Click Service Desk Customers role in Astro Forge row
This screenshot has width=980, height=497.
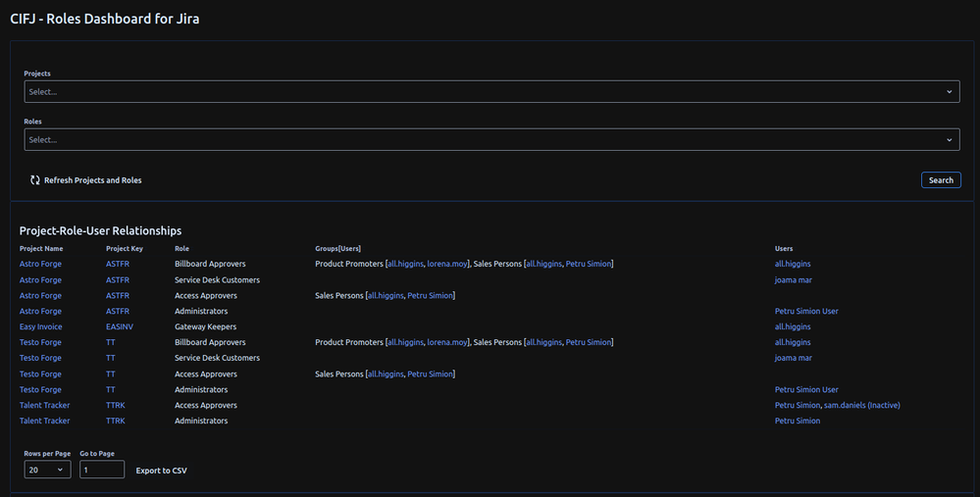(217, 279)
